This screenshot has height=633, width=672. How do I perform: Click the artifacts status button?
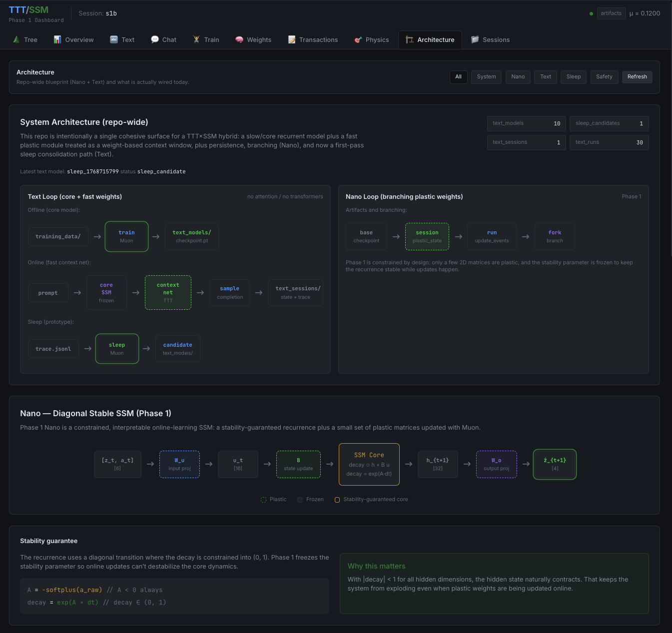click(611, 13)
